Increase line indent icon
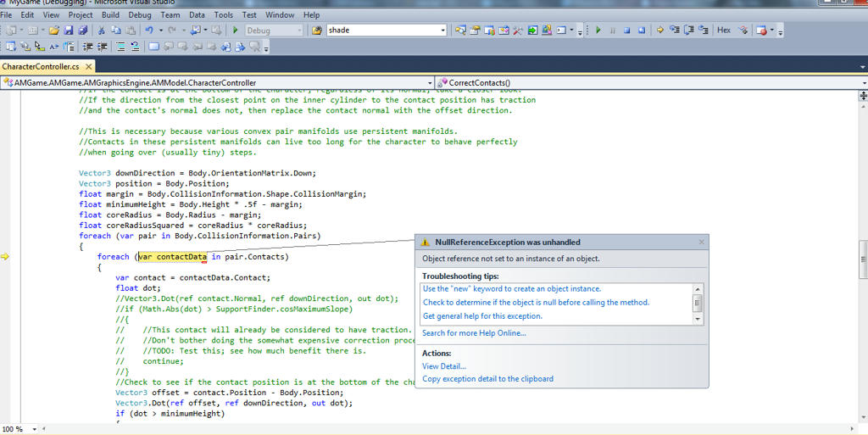The width and height of the screenshot is (868, 435). 102,47
